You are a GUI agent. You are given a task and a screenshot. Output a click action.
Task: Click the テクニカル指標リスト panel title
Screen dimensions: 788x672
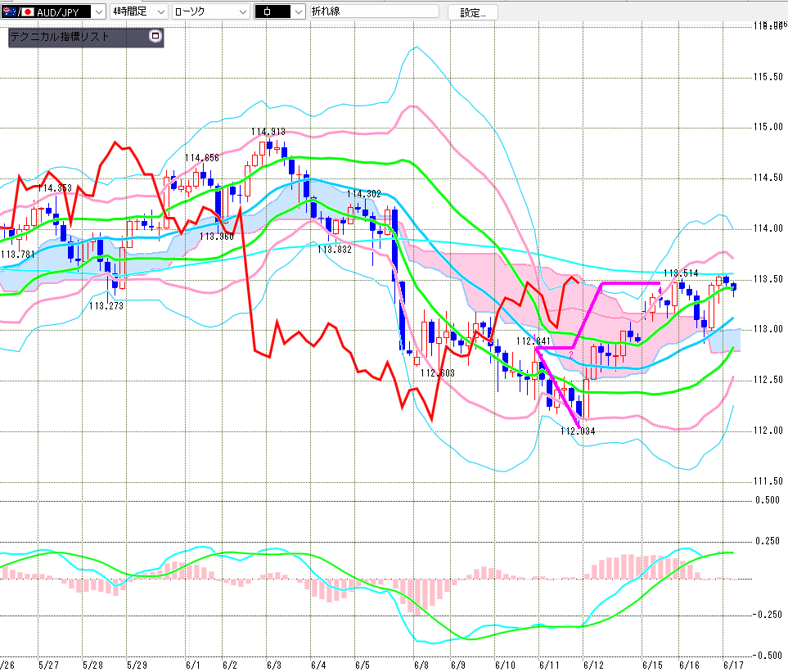point(59,37)
